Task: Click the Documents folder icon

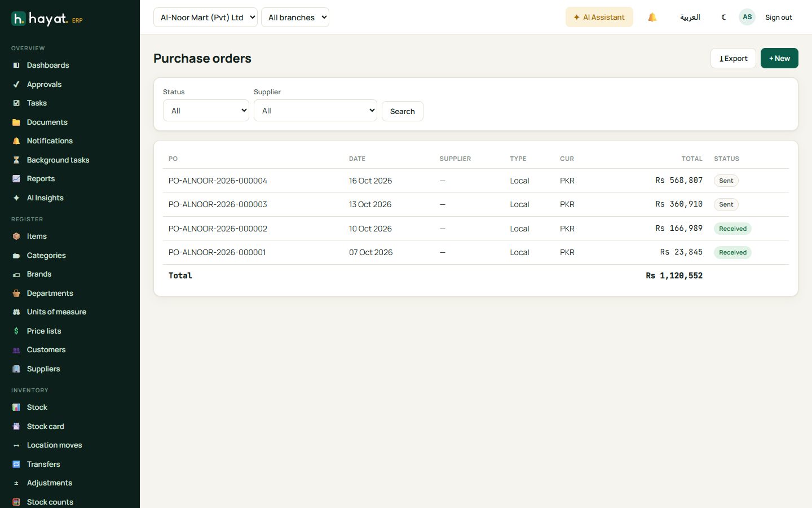Action: 16,122
